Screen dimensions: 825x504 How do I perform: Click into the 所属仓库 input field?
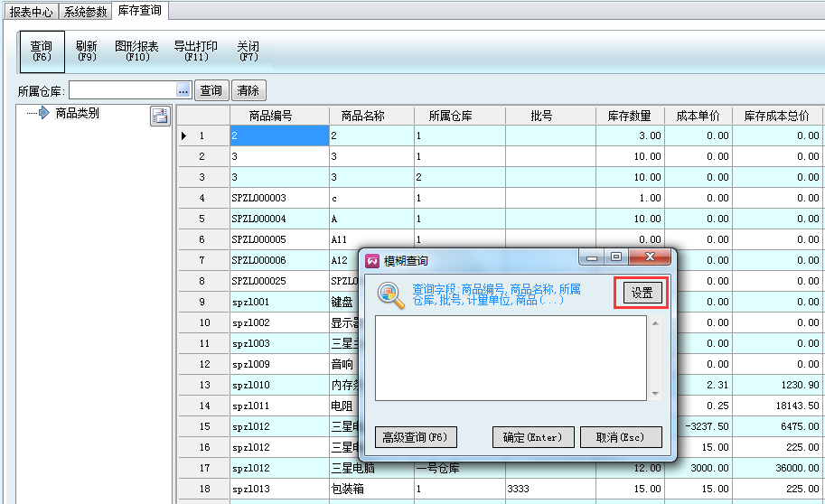(122, 90)
